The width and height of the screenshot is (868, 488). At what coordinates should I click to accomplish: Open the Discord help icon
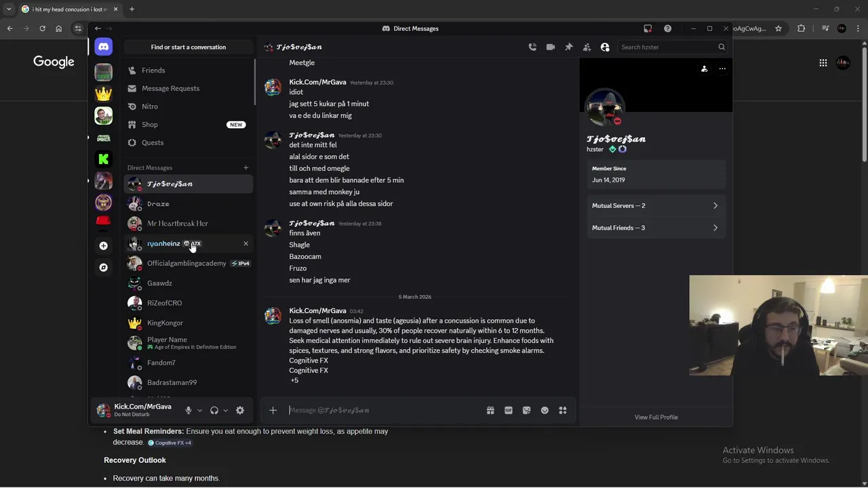pos(667,28)
